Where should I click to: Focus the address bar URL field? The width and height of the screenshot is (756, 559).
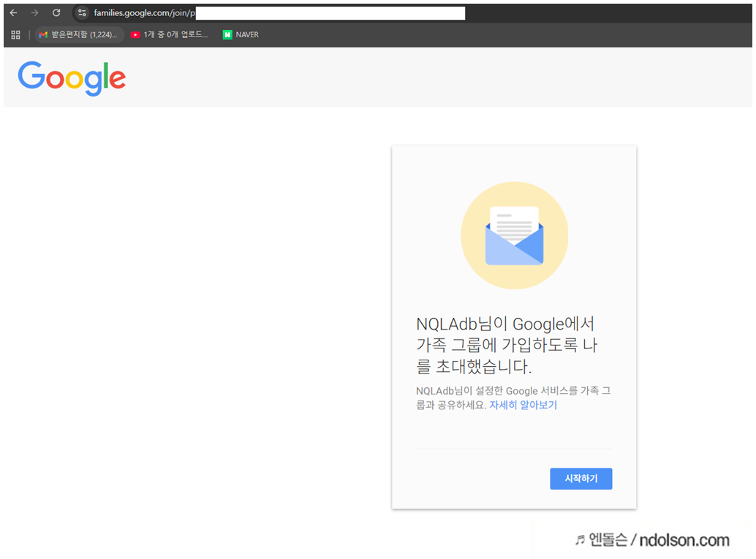click(279, 13)
